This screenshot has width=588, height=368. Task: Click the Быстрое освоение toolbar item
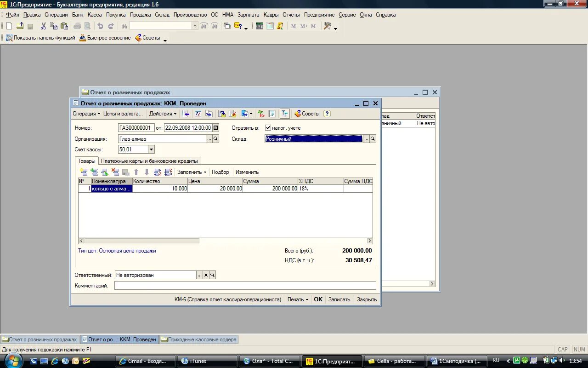[105, 38]
